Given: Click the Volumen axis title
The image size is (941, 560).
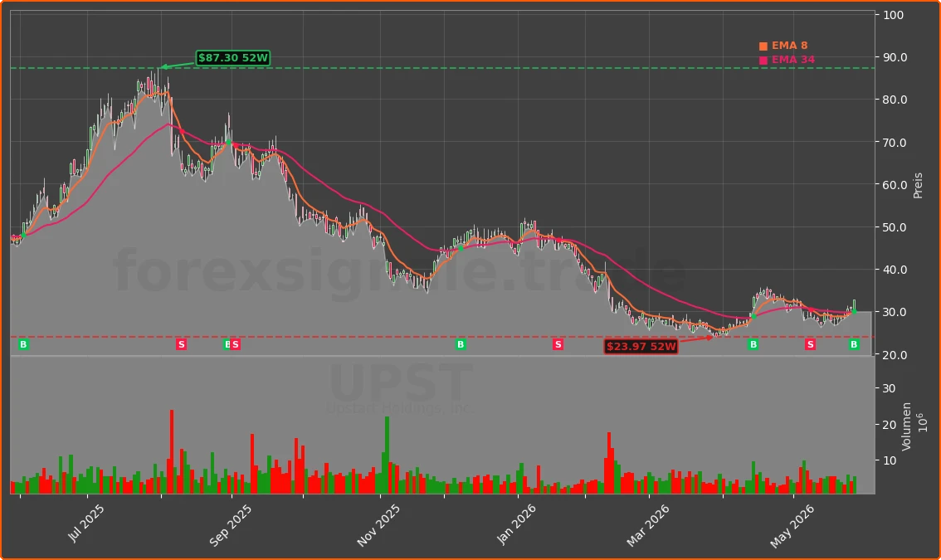Looking at the screenshot, I should pos(906,426).
